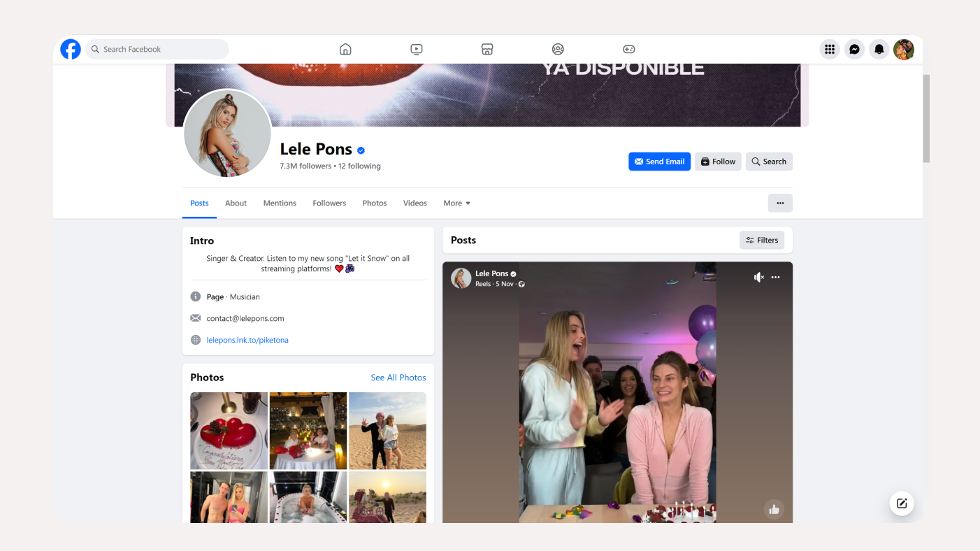The height and width of the screenshot is (551, 980).
Task: Open the dinner table night photo
Action: [x=308, y=431]
